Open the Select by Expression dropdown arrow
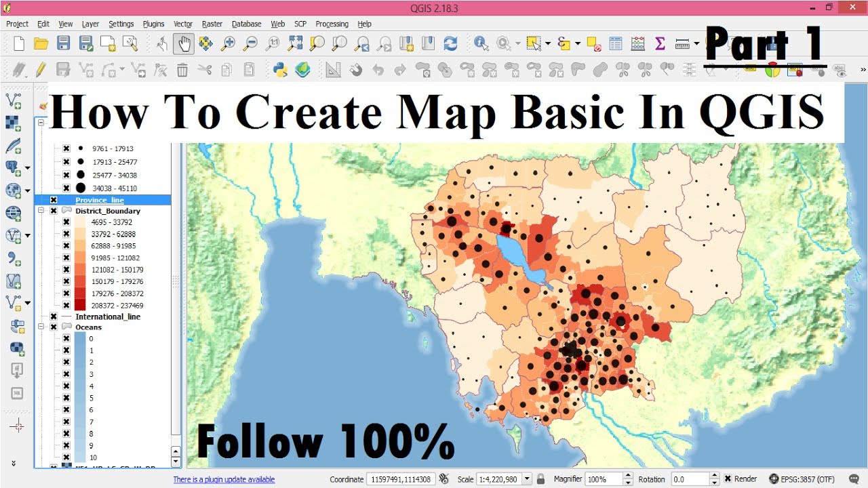Screen dimensions: 868x488 click(x=578, y=44)
